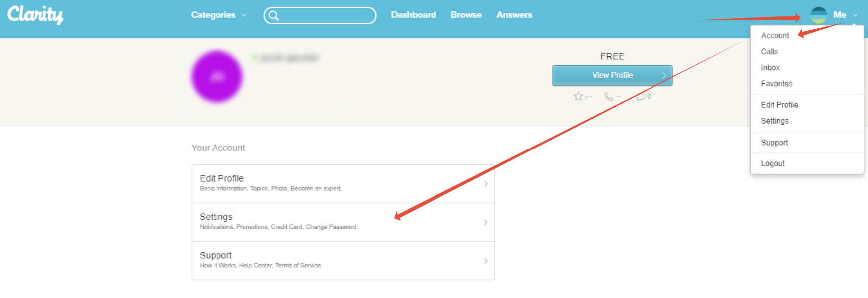This screenshot has height=298, width=868.
Task: Click the View Profile button
Action: [613, 75]
